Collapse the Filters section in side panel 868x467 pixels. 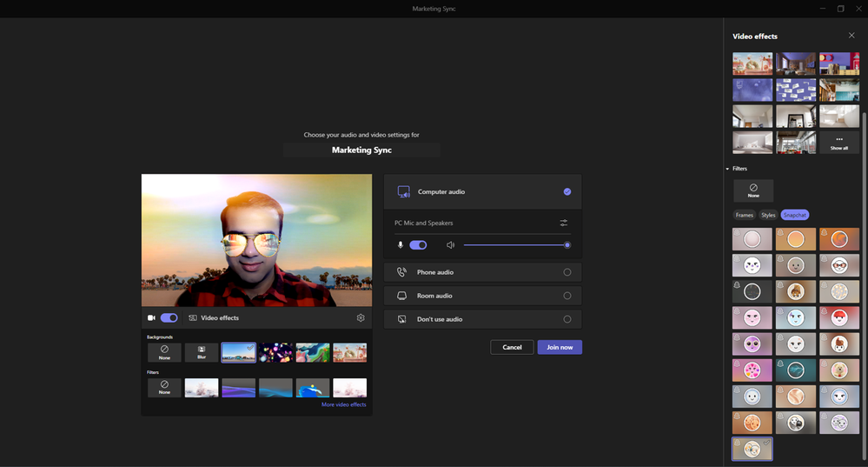click(728, 169)
